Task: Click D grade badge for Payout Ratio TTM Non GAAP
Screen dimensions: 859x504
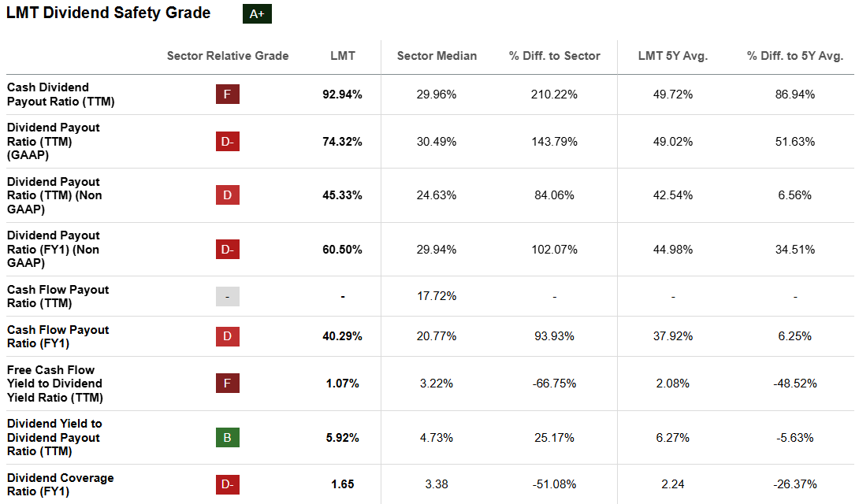Action: pos(228,195)
